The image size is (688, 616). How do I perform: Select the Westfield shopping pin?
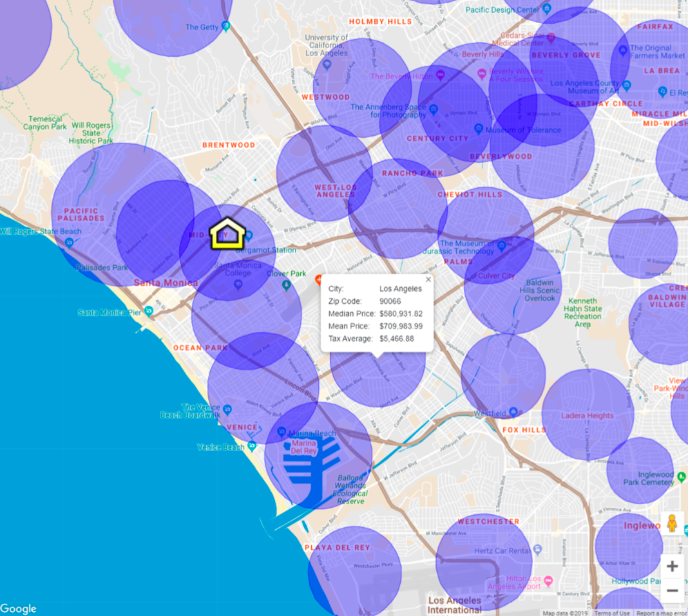pyautogui.click(x=513, y=411)
